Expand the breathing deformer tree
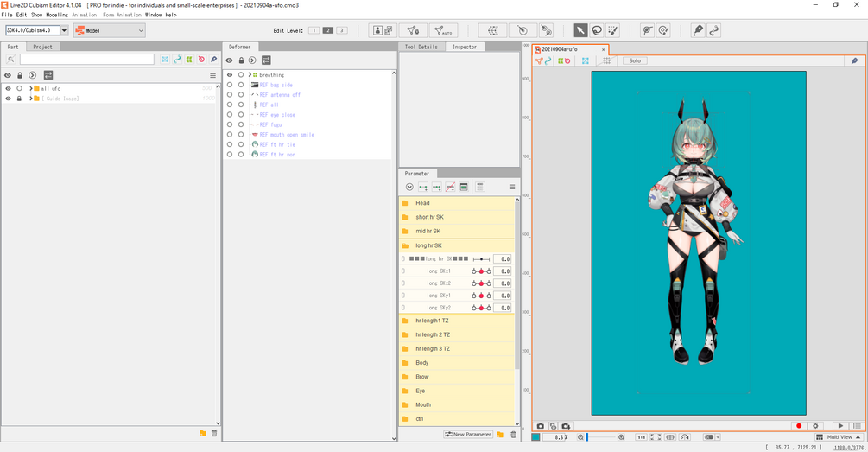 click(250, 75)
